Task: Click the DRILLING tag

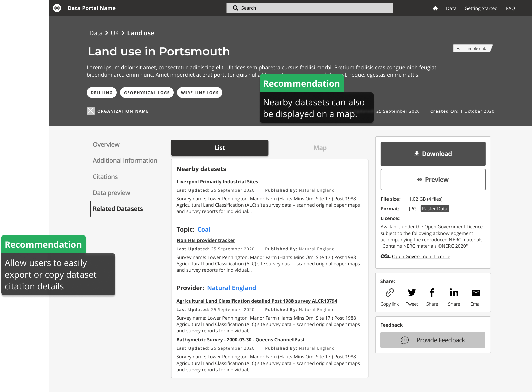Action: point(102,93)
